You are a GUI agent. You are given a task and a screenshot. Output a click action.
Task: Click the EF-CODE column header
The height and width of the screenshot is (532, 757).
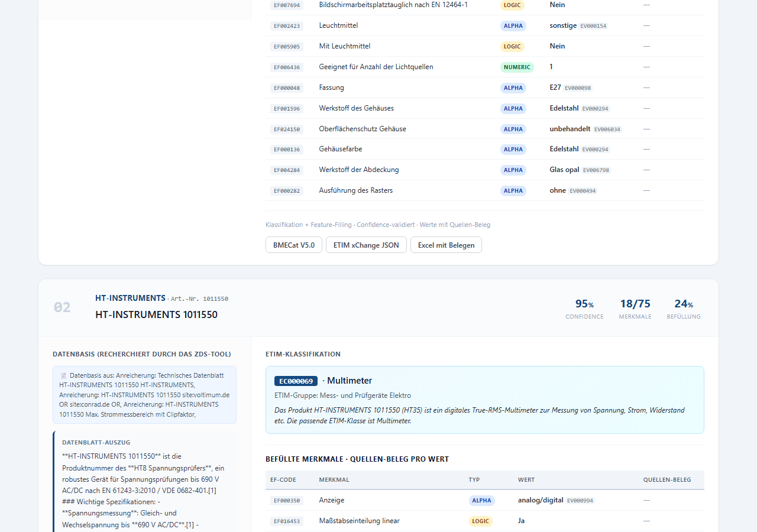point(283,479)
